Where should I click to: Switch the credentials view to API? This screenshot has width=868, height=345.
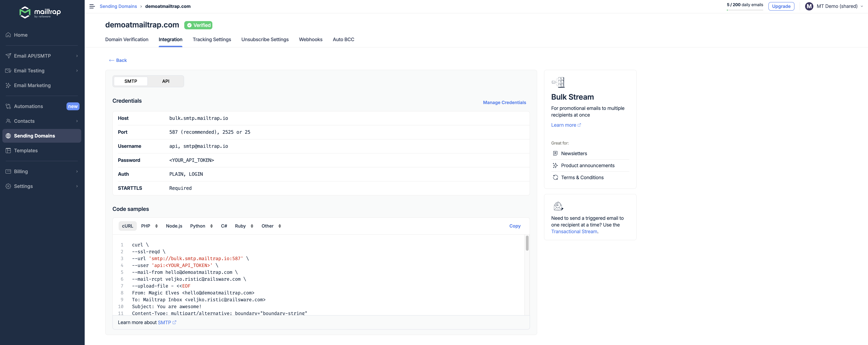[x=165, y=81]
